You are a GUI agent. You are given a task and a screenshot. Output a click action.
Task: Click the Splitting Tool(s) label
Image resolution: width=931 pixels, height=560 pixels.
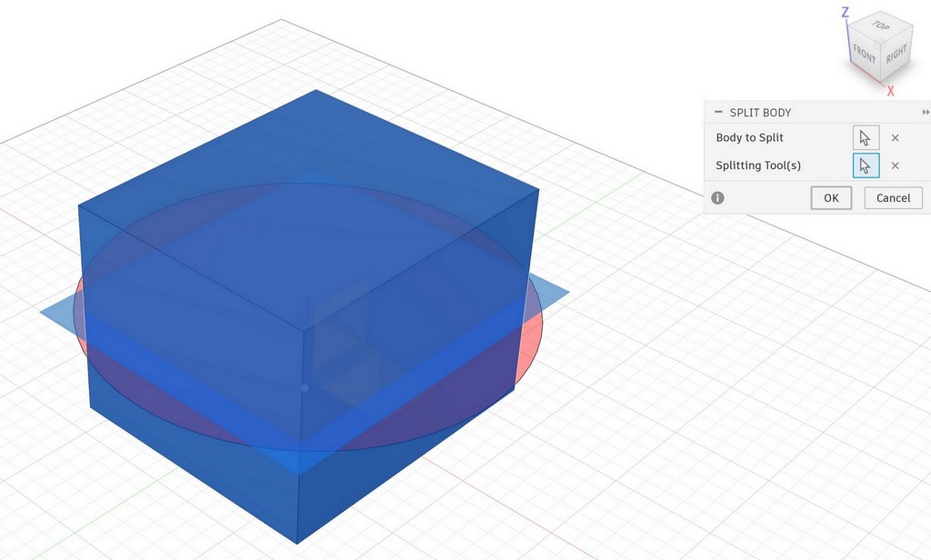[x=758, y=165]
